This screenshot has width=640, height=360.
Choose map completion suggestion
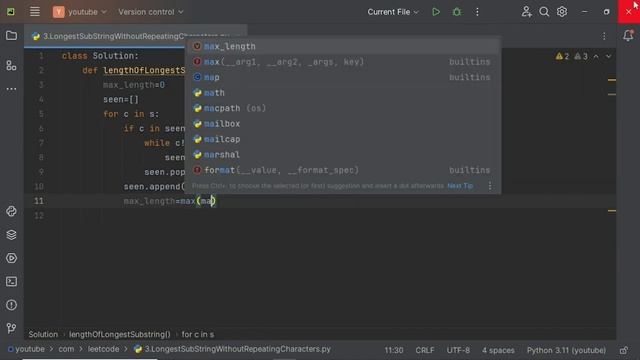point(342,77)
